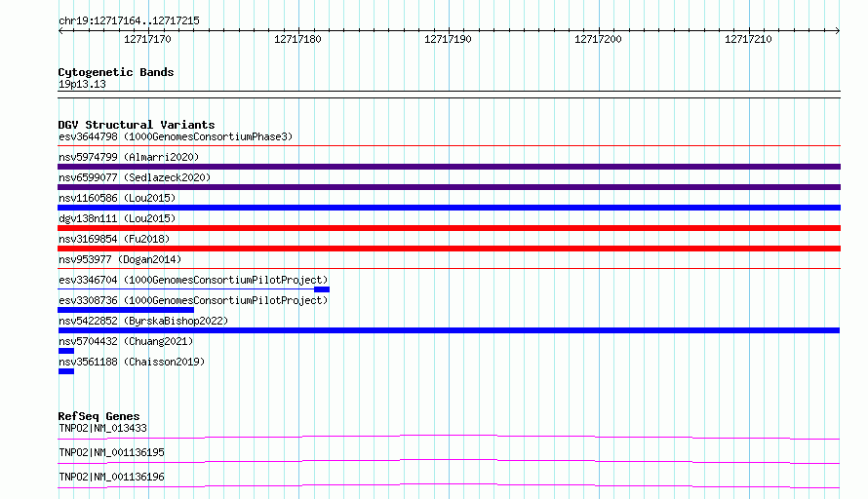The image size is (868, 499).
Task: Click the small blue block of nsv3561188
Action: coord(66,371)
